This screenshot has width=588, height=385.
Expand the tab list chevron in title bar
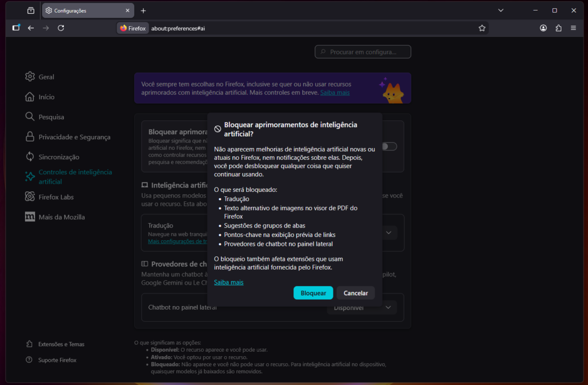tap(500, 10)
